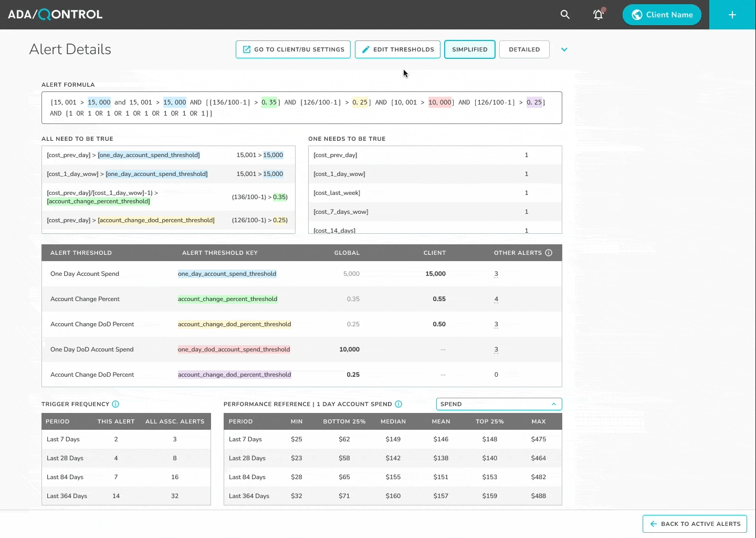Screen dimensions: 756x538
Task: Click Edit Thresholds button
Action: tap(397, 49)
